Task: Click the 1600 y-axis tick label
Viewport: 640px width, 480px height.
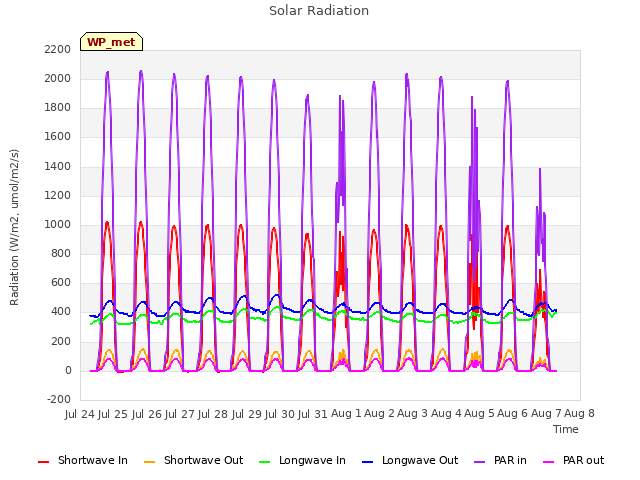Action: pos(58,136)
